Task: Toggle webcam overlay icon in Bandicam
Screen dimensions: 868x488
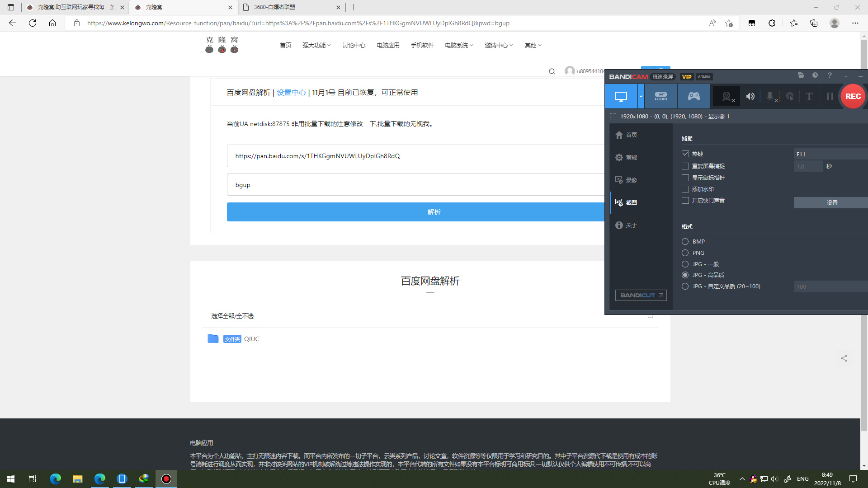Action: coord(726,96)
